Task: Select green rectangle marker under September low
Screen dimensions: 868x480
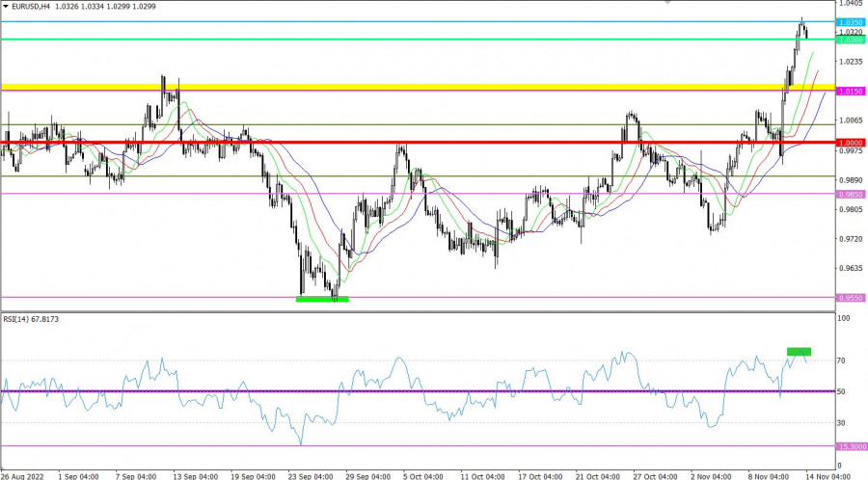Action: pyautogui.click(x=321, y=300)
